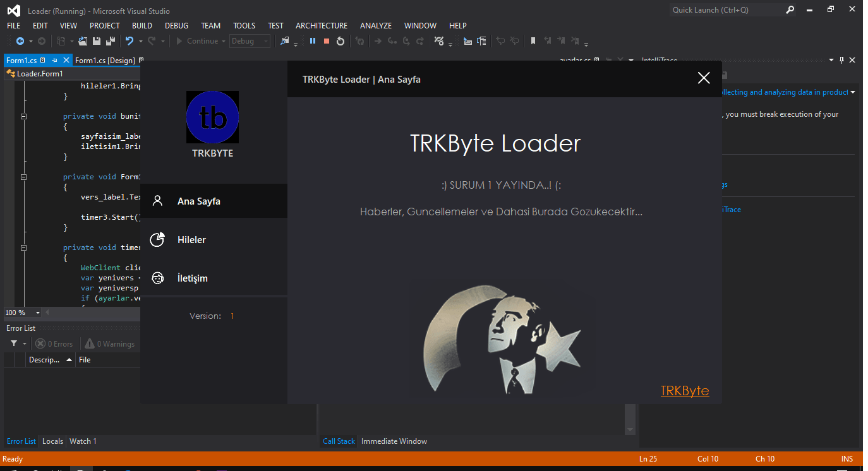Switch to the Watch 1 tab

click(83, 441)
